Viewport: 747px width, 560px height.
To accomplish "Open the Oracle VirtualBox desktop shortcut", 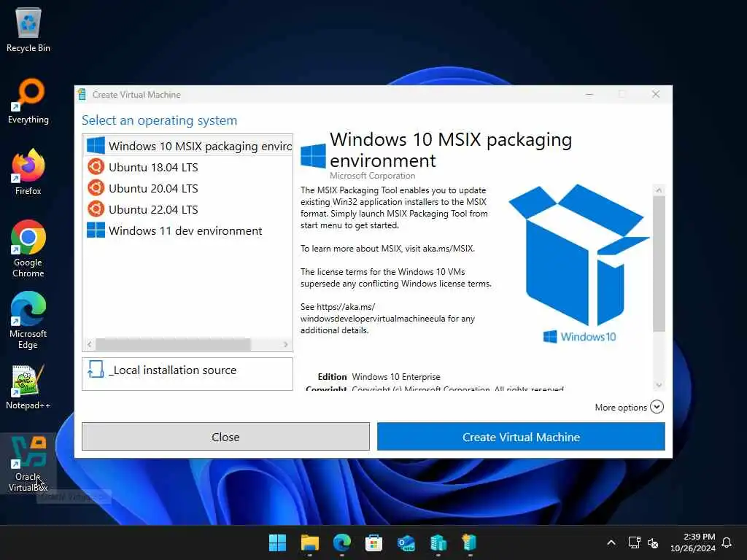I will click(28, 463).
